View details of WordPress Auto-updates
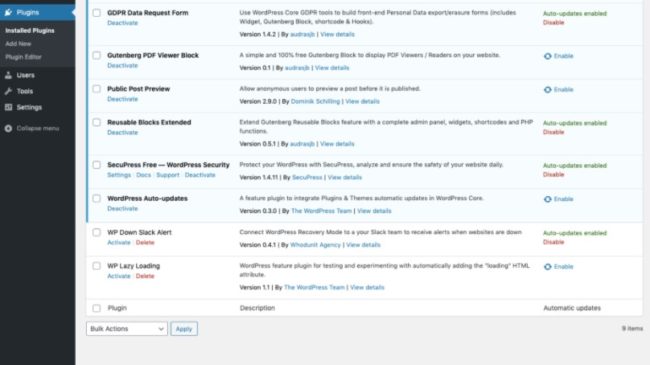Viewport: 650px width, 365px height. 374,211
